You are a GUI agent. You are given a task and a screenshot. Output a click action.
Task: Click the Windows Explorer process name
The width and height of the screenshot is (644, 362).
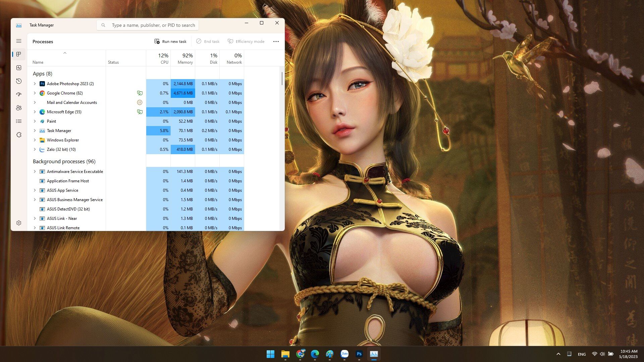pyautogui.click(x=63, y=140)
